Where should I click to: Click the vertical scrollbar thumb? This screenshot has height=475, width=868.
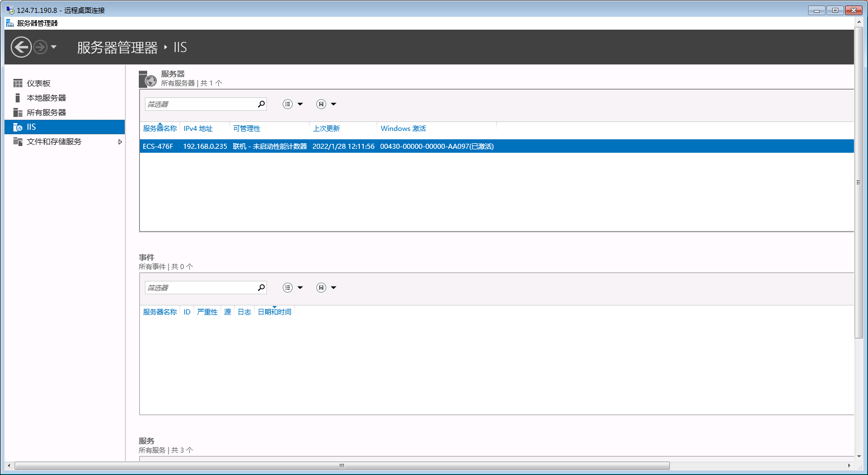pyautogui.click(x=858, y=182)
